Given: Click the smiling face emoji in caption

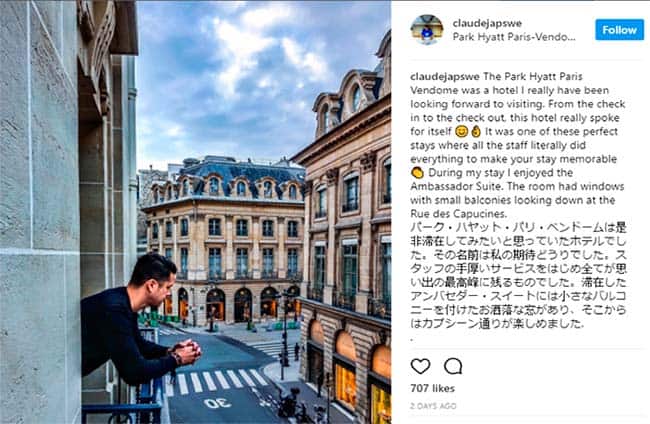Looking at the screenshot, I should [x=461, y=132].
